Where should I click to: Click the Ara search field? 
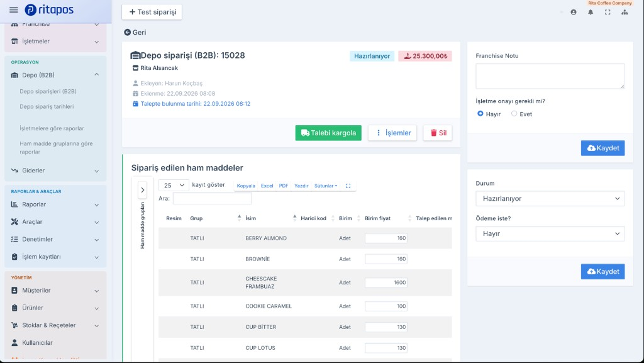212,198
